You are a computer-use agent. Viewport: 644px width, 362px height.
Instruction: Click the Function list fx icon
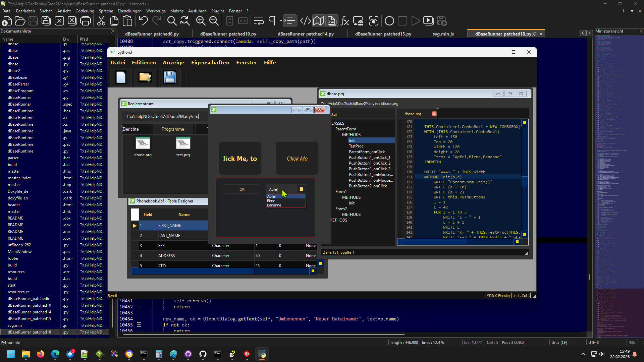tap(345, 21)
